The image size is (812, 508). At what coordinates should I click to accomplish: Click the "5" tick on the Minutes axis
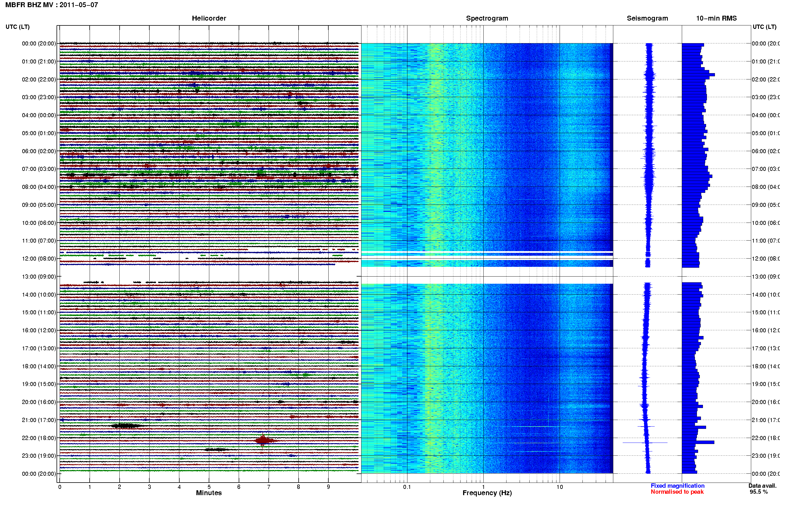point(209,487)
